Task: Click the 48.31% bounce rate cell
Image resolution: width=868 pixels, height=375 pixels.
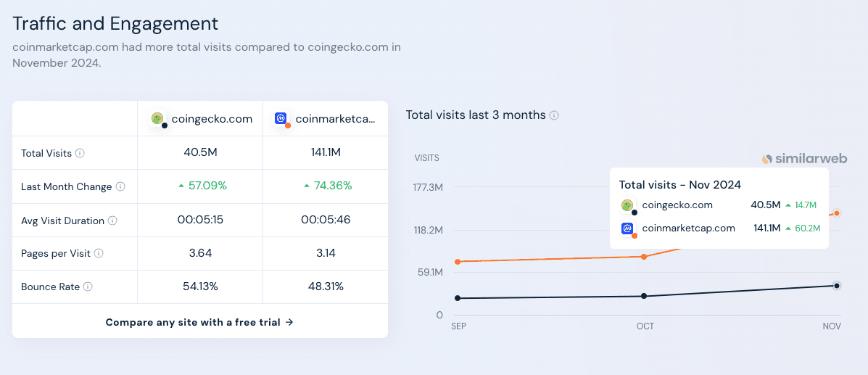Action: [326, 287]
